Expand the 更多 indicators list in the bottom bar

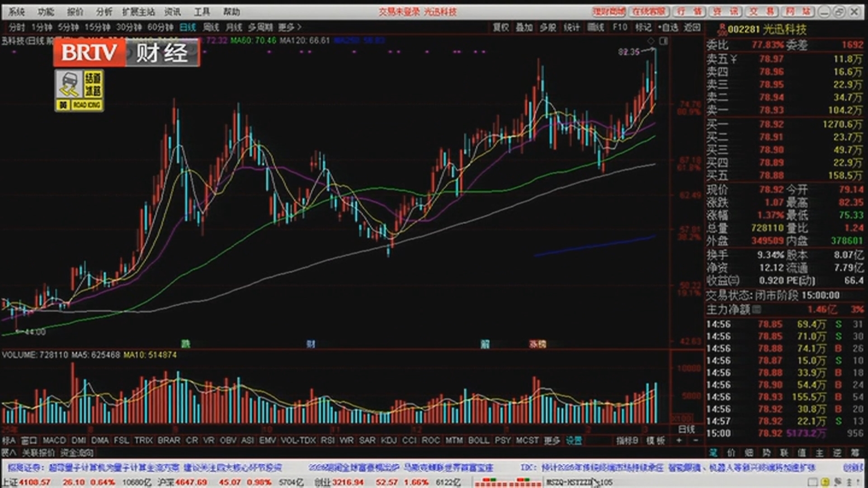click(x=552, y=440)
